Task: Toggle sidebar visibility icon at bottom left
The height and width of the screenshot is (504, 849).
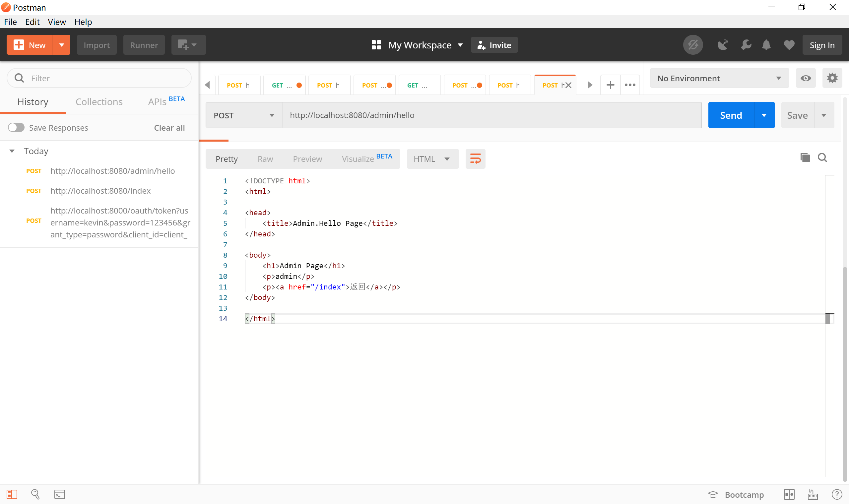Action: (x=12, y=494)
